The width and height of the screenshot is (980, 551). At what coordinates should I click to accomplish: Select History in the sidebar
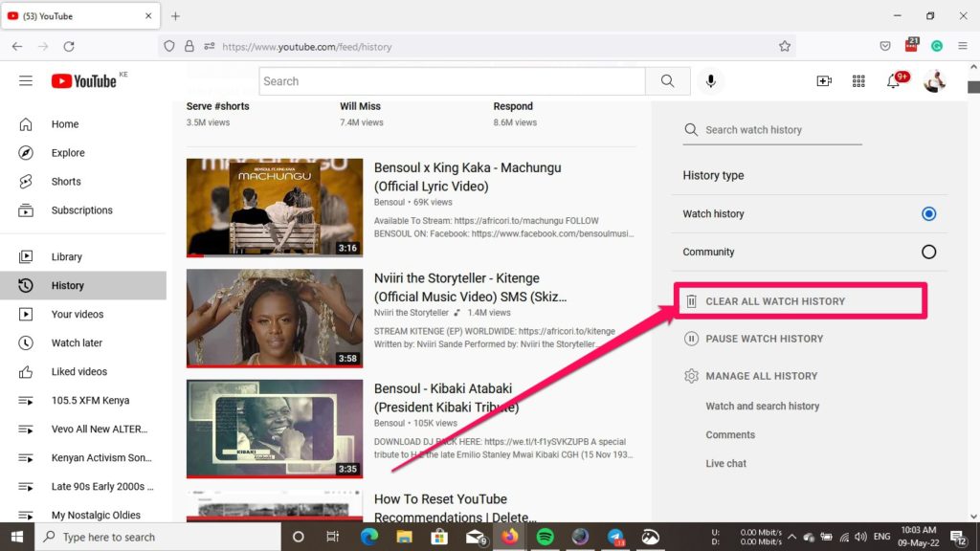tap(84, 285)
